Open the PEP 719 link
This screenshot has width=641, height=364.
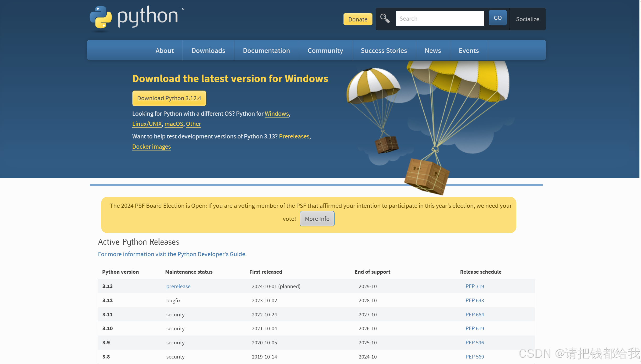coord(475,286)
